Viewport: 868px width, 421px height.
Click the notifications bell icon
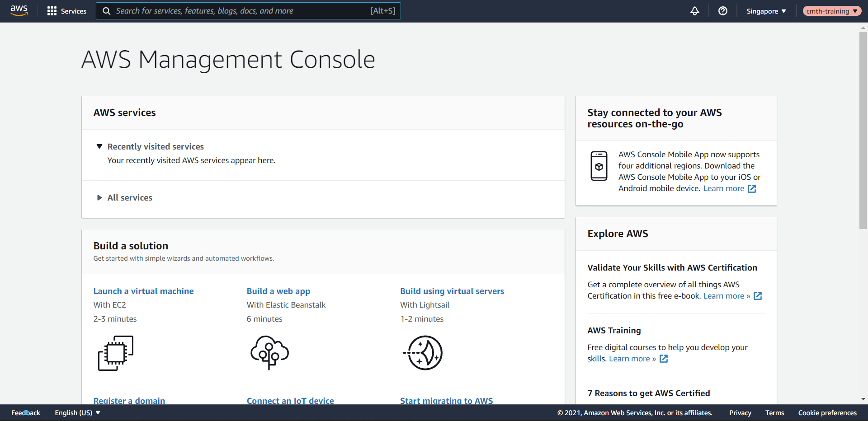pos(695,11)
